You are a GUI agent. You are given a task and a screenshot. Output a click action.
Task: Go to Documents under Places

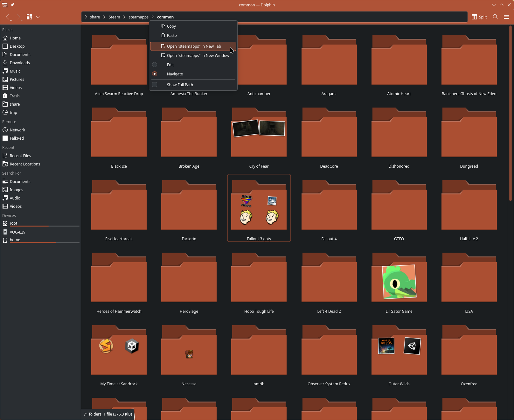[x=40, y=54]
